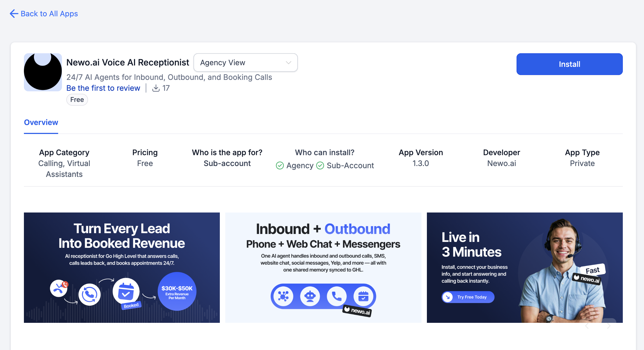Open the 'Inbound + Outbound' screenshot
The height and width of the screenshot is (350, 644).
tap(323, 268)
